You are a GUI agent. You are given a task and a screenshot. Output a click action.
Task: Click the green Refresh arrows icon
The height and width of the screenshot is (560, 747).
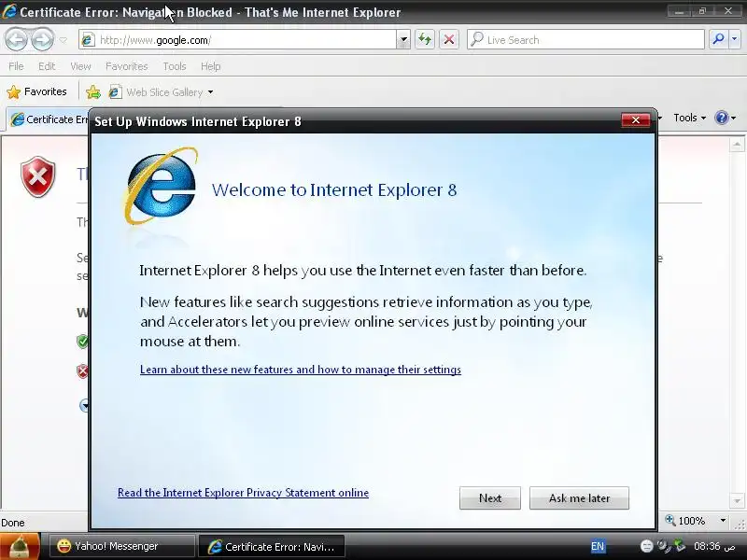coord(425,39)
